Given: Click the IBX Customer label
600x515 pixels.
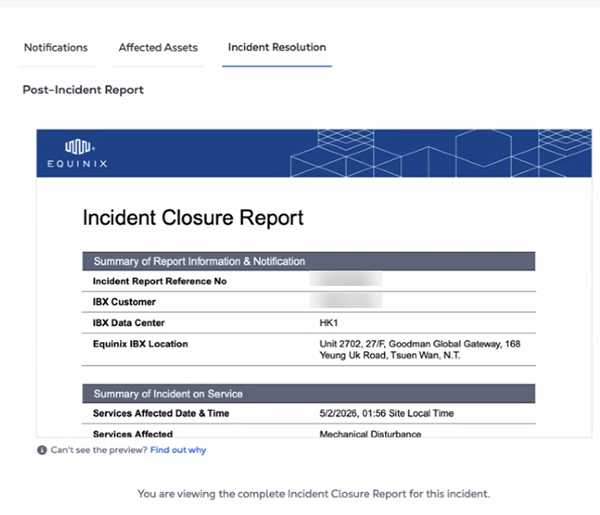Looking at the screenshot, I should click(x=124, y=302).
